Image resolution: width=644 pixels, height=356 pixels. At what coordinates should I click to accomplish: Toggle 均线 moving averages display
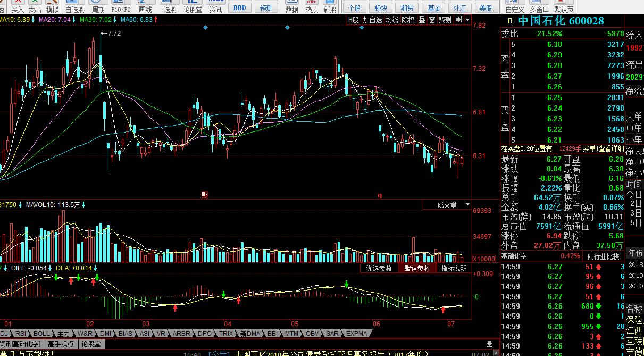pos(392,20)
